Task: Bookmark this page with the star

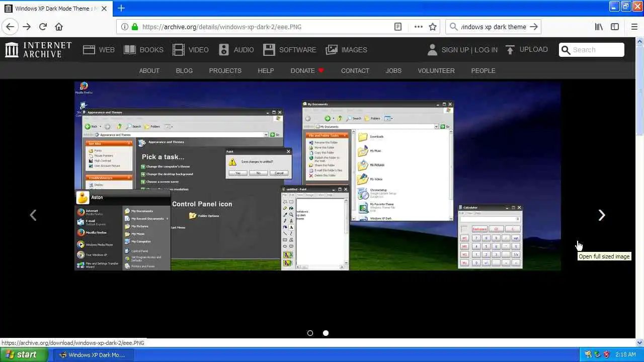Action: [433, 27]
